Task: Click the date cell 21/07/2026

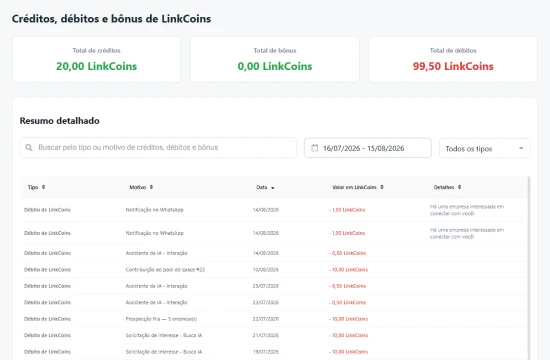Action: [266, 335]
